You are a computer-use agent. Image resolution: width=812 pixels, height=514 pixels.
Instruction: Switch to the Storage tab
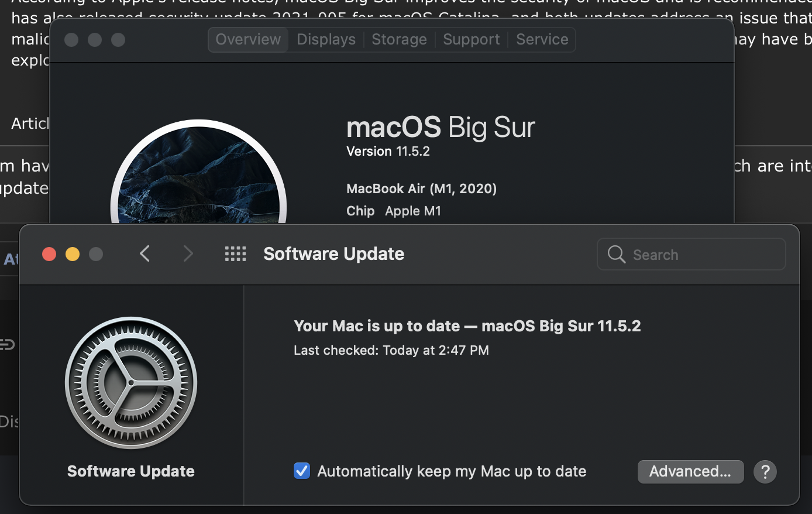(x=399, y=40)
